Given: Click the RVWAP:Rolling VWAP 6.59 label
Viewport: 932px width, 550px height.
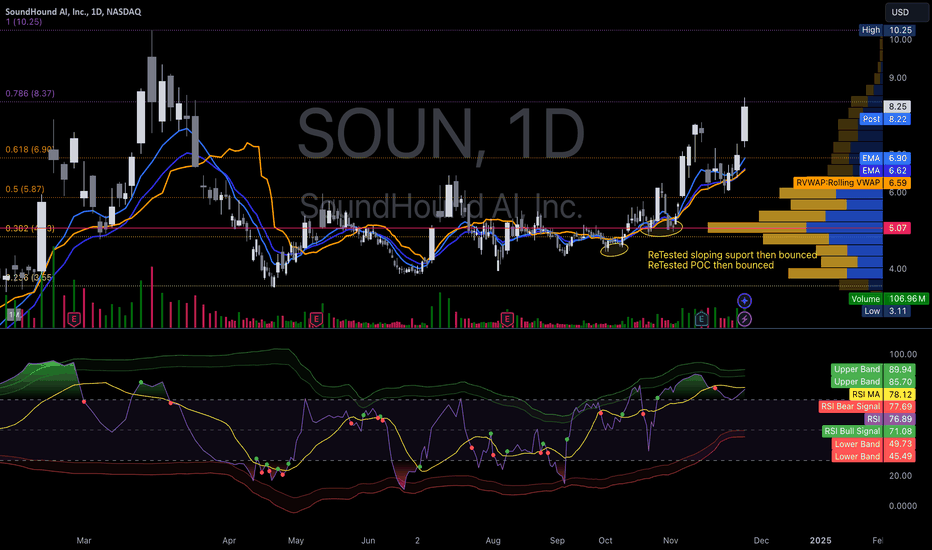Looking at the screenshot, I should click(852, 183).
